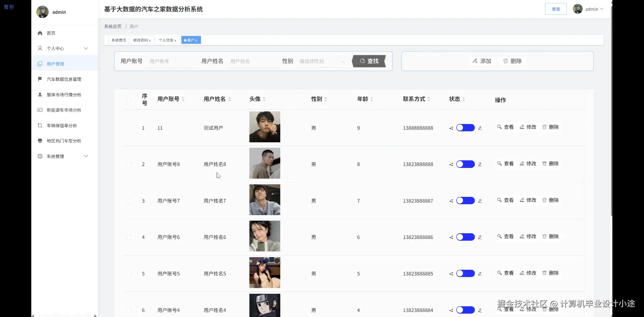This screenshot has height=317, width=644.
Task: Click share icon in 测试用户 row
Action: click(x=451, y=128)
